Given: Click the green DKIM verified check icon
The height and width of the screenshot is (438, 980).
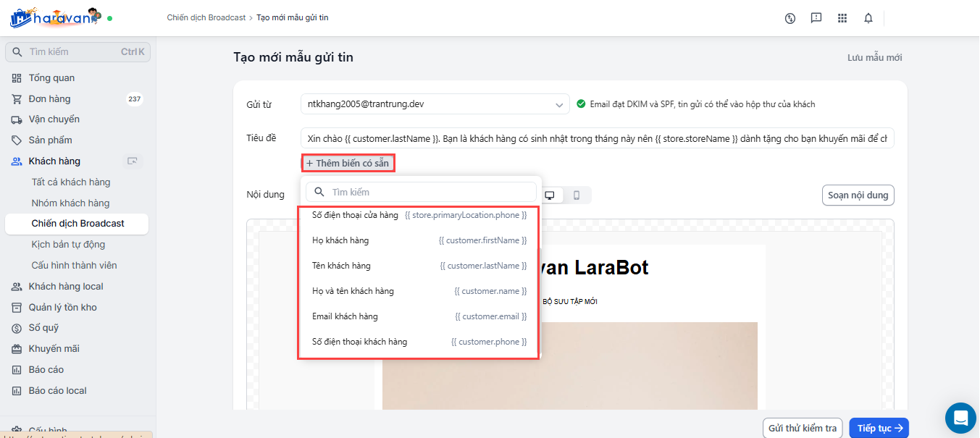Looking at the screenshot, I should (x=581, y=104).
